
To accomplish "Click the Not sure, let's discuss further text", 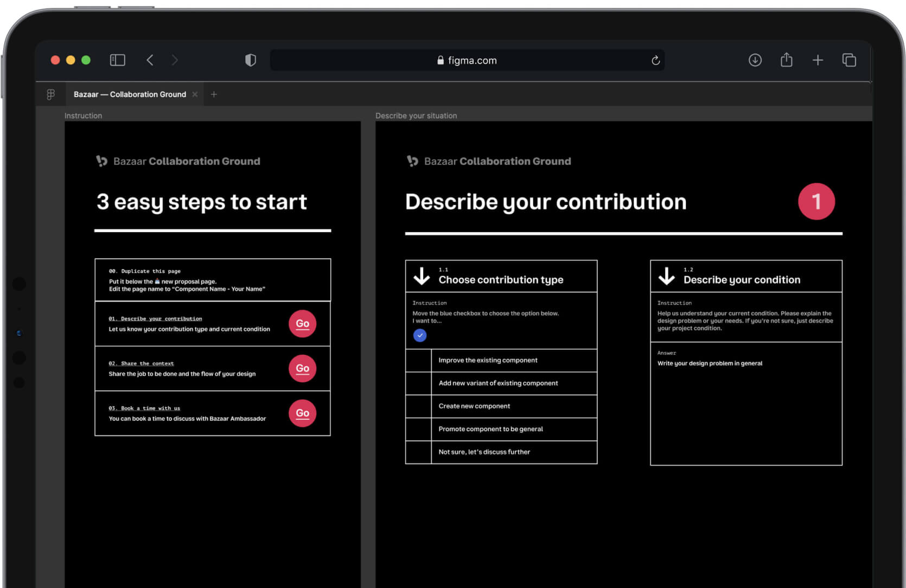I will 484,452.
